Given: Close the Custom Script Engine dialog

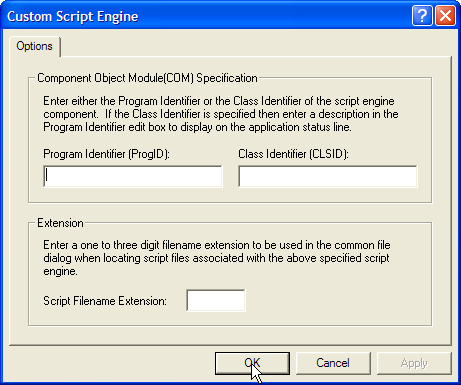Looking at the screenshot, I should (x=445, y=16).
